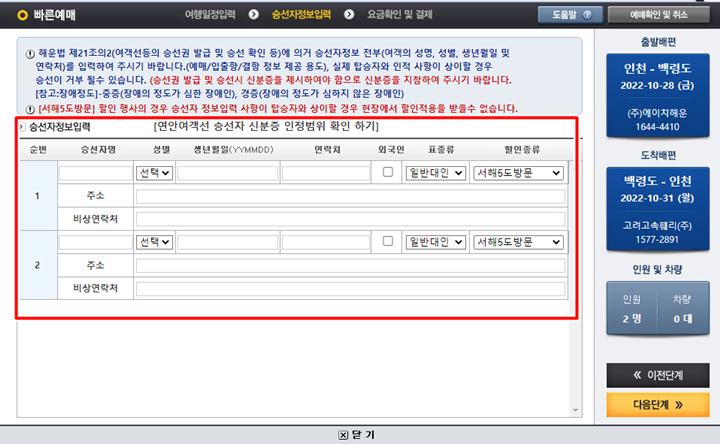Open 할인종류 서해5도방문 dropdown for passenger 1
Screen dimensions: 720x444
coord(518,173)
